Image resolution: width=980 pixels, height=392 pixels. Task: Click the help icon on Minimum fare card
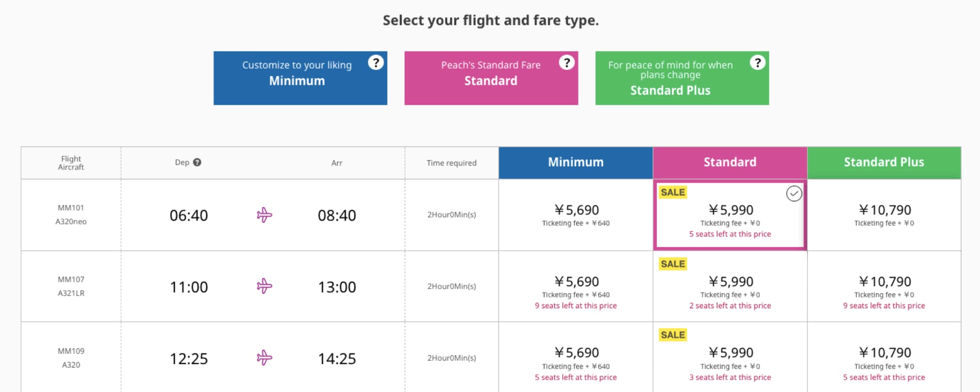(376, 63)
